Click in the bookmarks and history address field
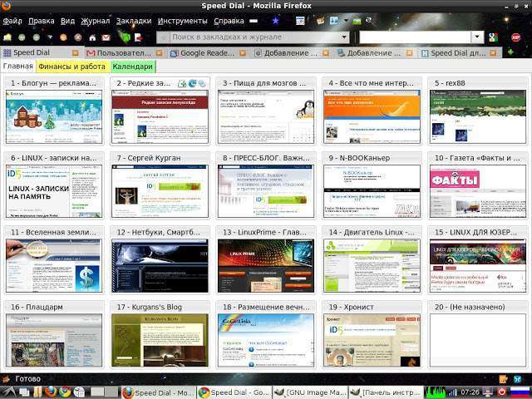The height and width of the screenshot is (399, 532). [x=254, y=37]
